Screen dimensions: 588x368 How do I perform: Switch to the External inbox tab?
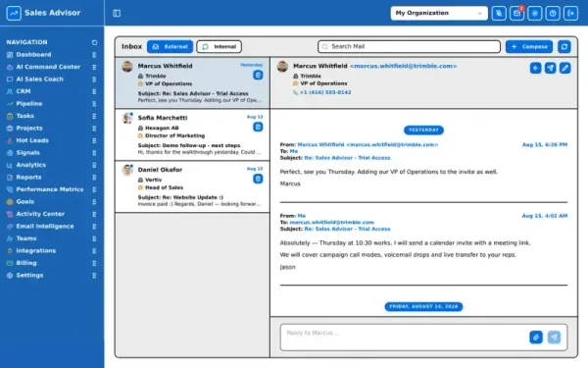click(x=171, y=46)
